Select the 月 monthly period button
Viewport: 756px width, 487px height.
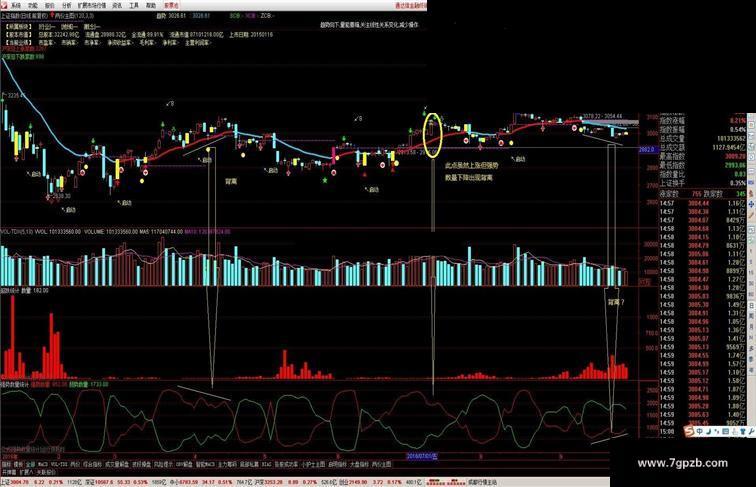click(751, 326)
